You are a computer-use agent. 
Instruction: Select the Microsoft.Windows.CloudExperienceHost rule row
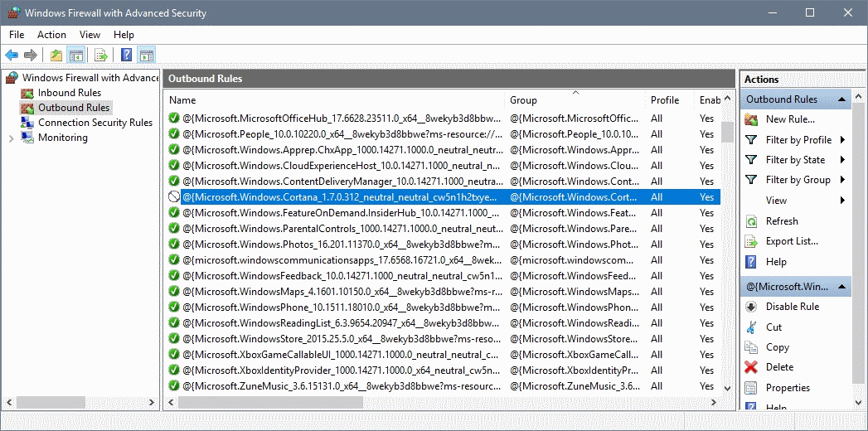pos(444,166)
